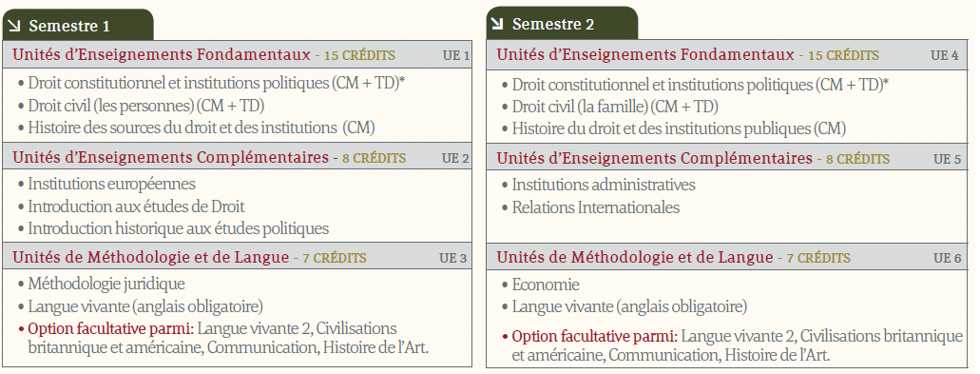
Task: Click Institutions administratives item
Action: tap(604, 185)
